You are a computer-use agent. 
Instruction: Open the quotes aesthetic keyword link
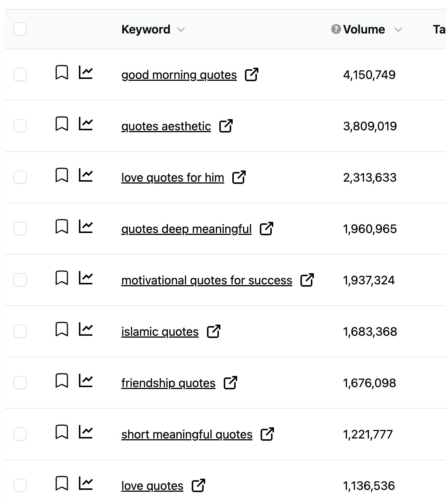tap(166, 127)
